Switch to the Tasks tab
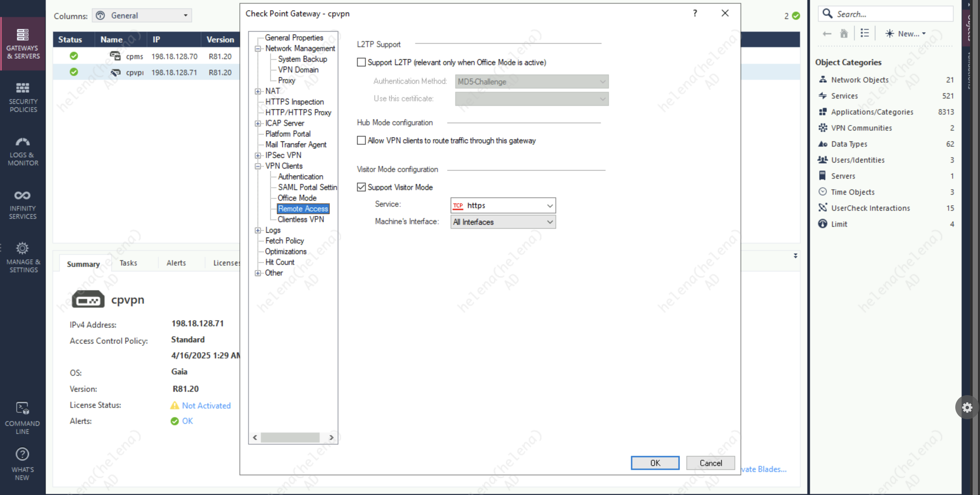This screenshot has height=495, width=980. coord(128,263)
